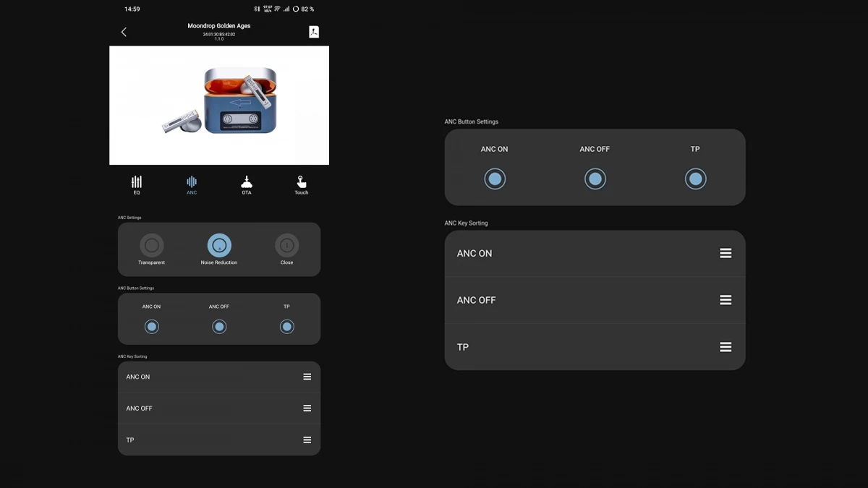
Task: Tap ANC OFF row label in enlarged Key Sorting
Action: coord(477,300)
